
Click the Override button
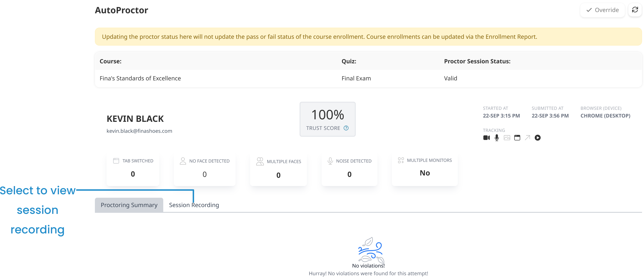point(603,10)
